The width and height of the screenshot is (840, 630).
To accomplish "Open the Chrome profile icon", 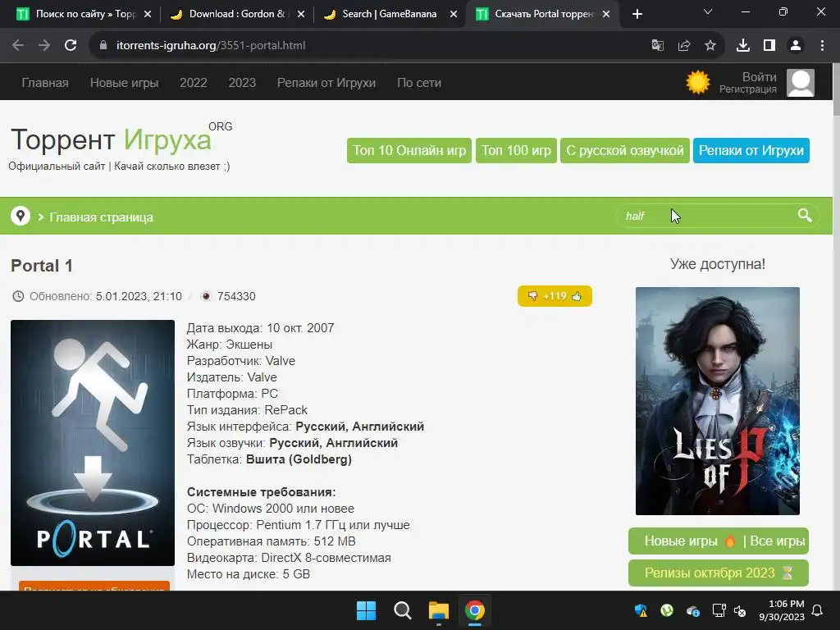I will [796, 46].
